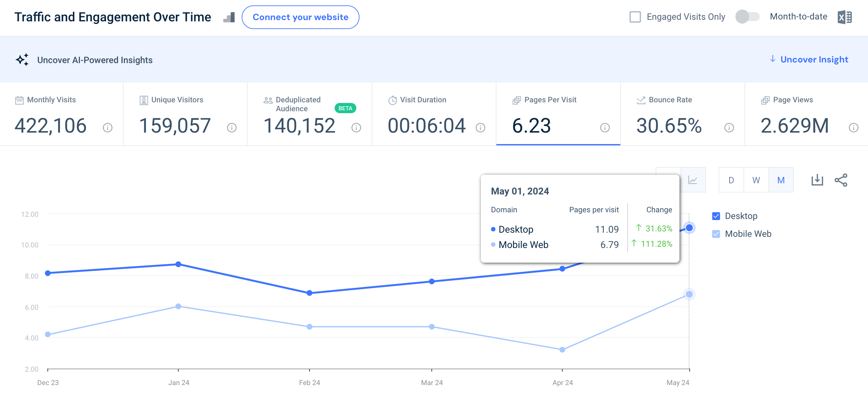Image resolution: width=868 pixels, height=401 pixels.
Task: Click Connect your website button
Action: tap(300, 17)
